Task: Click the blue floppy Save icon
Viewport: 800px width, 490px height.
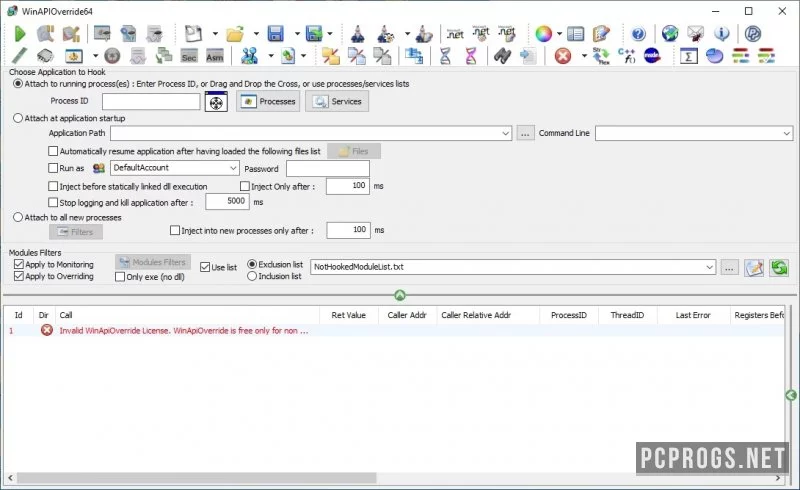Action: pos(276,34)
